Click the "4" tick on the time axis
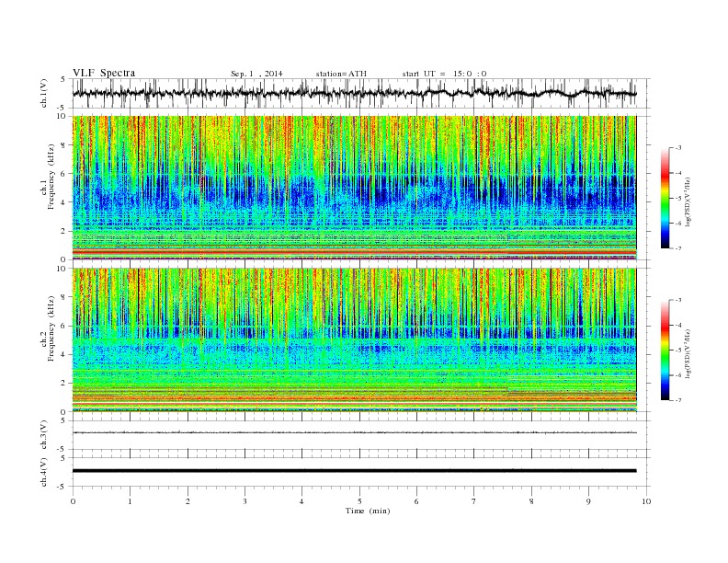 tap(301, 501)
